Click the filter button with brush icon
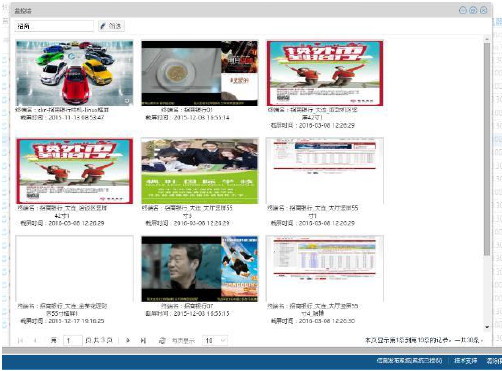502x371 pixels. coord(111,26)
